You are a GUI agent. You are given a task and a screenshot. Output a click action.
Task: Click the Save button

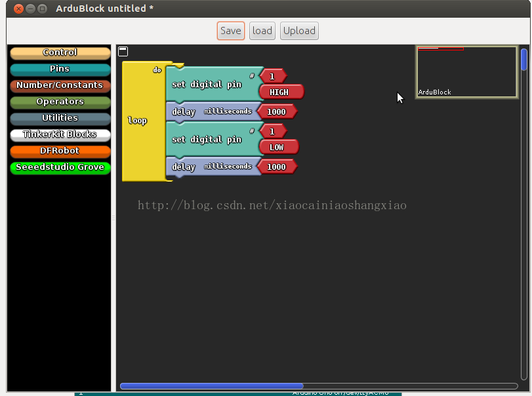[231, 31]
